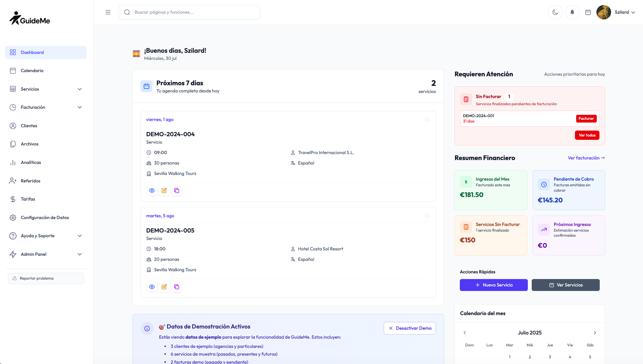Click Ver Servicios button
This screenshot has height=364, width=643.
point(565,285)
